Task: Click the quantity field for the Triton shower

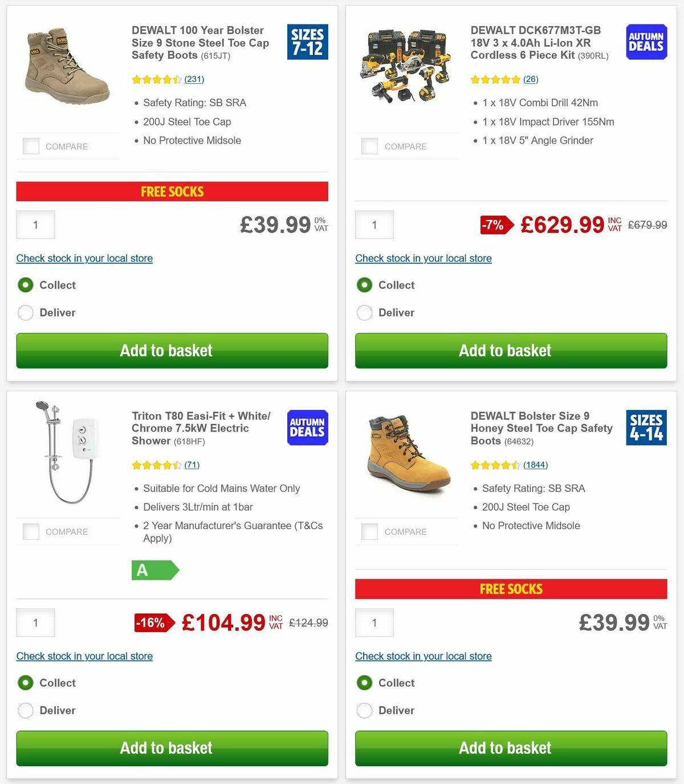Action: [35, 623]
